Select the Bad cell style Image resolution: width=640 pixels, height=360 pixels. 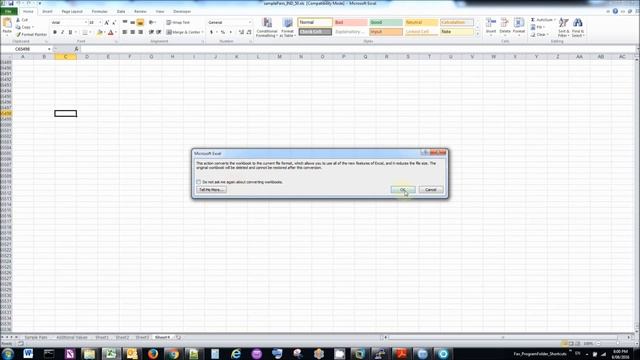pyautogui.click(x=351, y=22)
